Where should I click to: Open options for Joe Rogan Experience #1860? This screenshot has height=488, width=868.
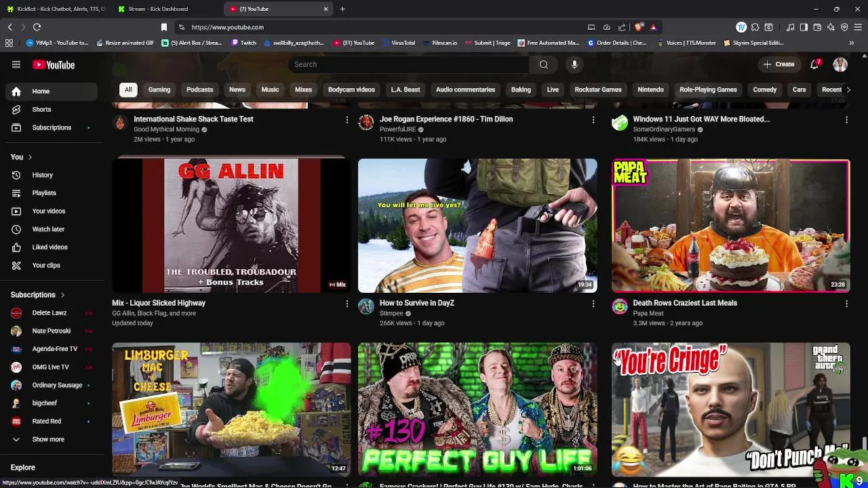click(x=593, y=119)
